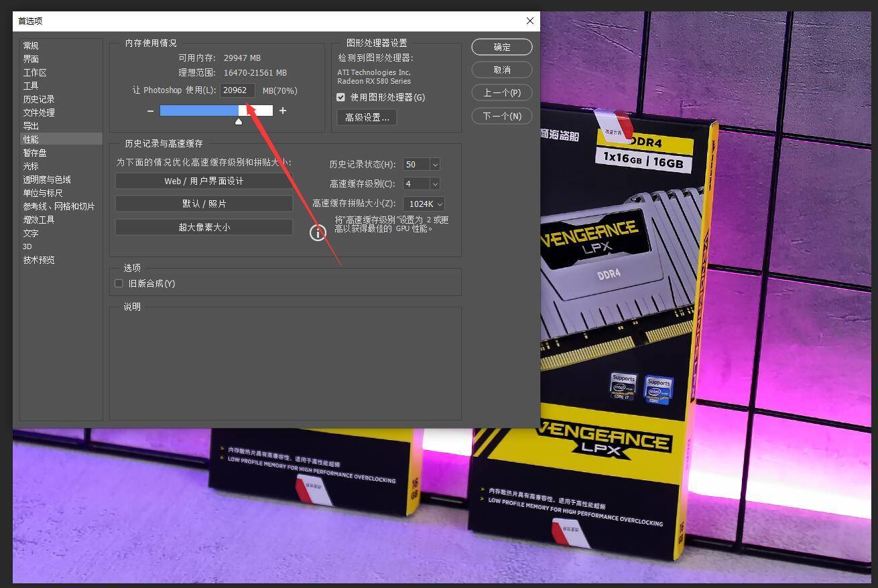This screenshot has height=588, width=878.
Task: Toggle the 使用图形处理器(G) checkbox
Action: click(x=340, y=97)
